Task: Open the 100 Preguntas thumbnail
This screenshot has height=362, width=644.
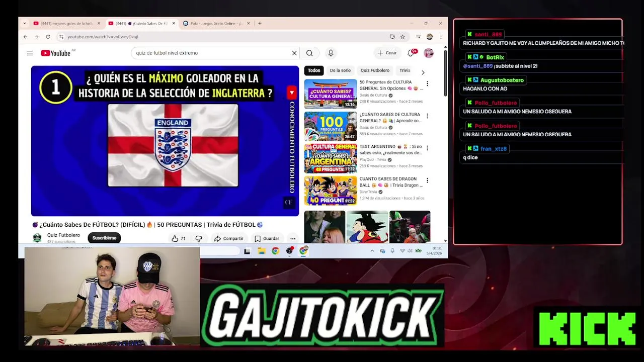Action: pyautogui.click(x=330, y=126)
